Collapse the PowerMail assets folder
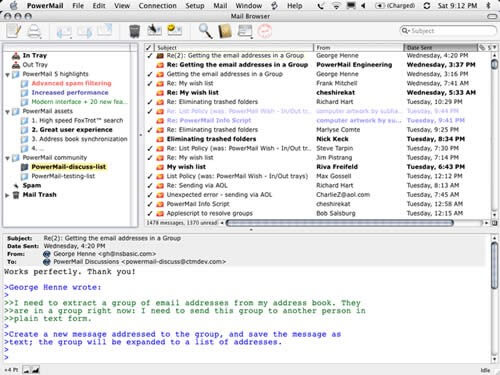The width and height of the screenshot is (500, 375). [x=7, y=112]
